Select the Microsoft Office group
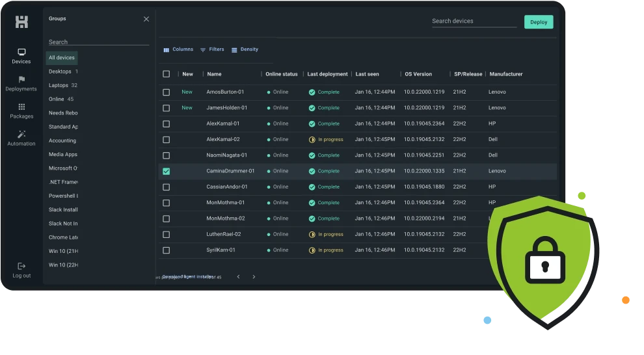The image size is (644, 355). point(63,168)
